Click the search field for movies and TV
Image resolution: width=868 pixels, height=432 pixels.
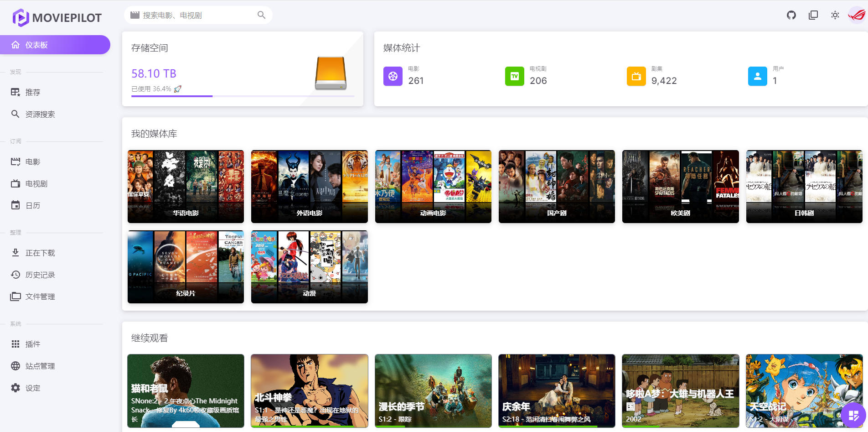click(198, 15)
